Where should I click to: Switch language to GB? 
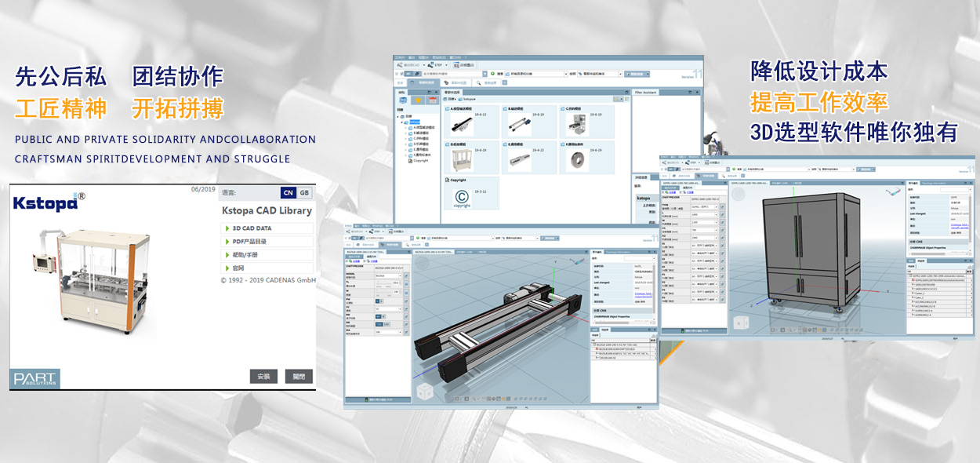click(x=304, y=193)
